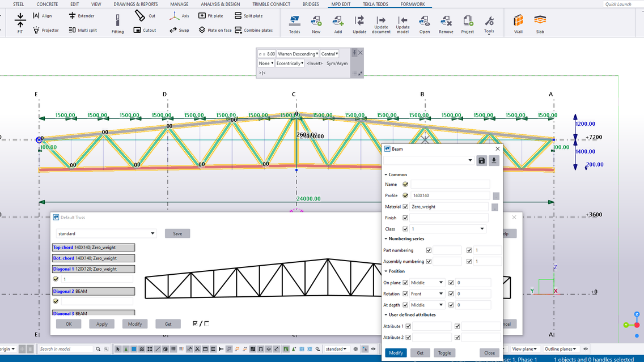644x362 pixels.
Task: Click the Tedds Open icon
Action: point(425,24)
